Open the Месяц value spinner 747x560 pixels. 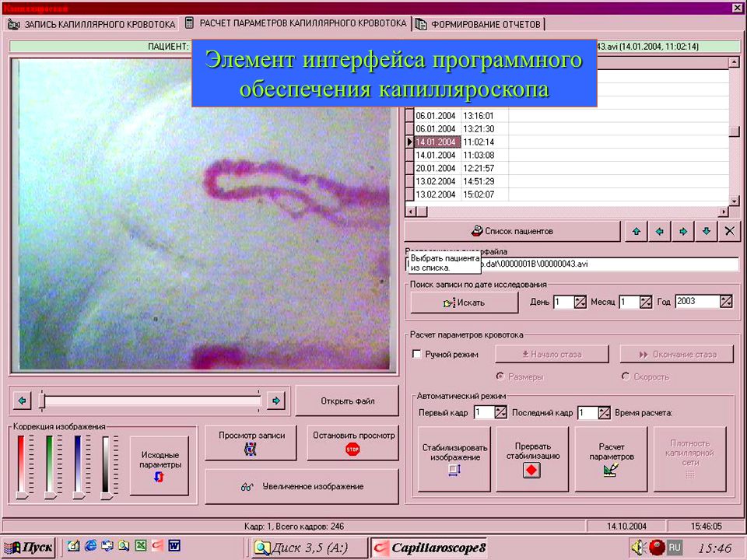[x=646, y=302]
